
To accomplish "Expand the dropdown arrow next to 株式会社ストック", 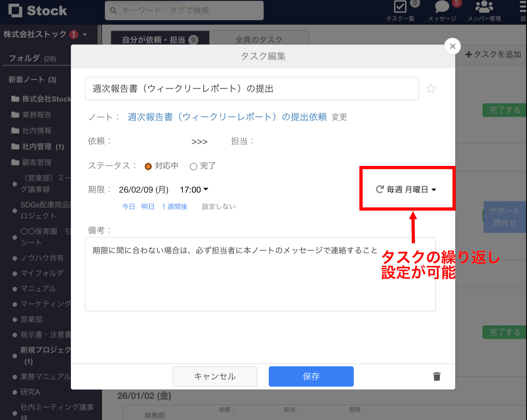I will (84, 35).
